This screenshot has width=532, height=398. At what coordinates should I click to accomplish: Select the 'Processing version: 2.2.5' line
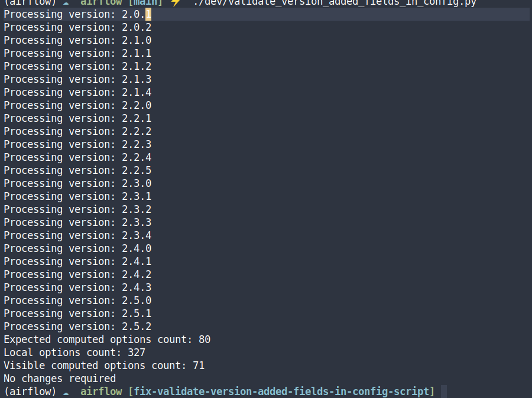(x=77, y=170)
